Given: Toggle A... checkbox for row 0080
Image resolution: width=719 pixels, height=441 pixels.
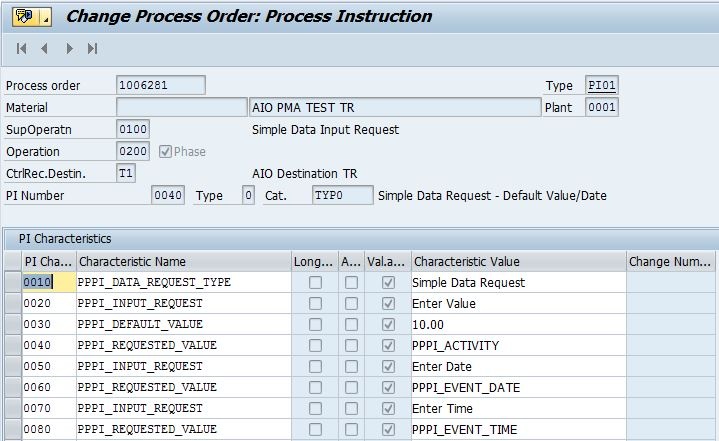Looking at the screenshot, I should tap(351, 430).
